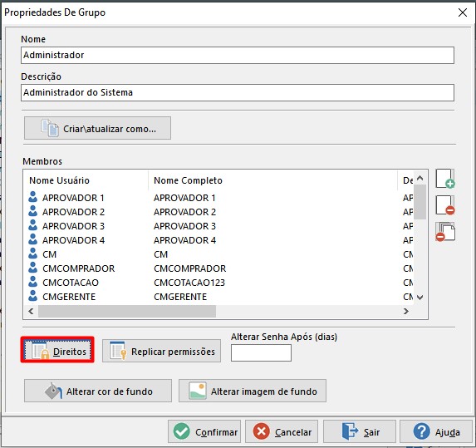The width and height of the screenshot is (476, 448).
Task: Click CMCOTACAO123 full name cell
Action: pos(189,283)
